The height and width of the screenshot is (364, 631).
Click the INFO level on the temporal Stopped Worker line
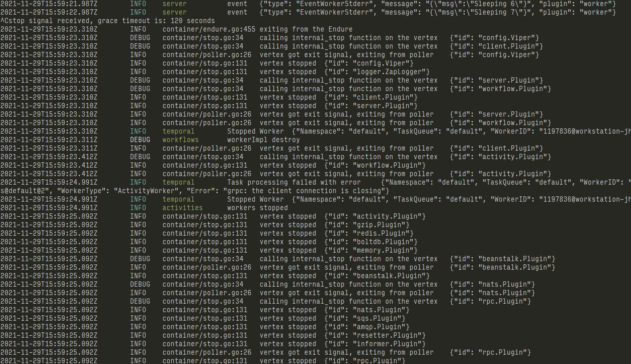139,131
